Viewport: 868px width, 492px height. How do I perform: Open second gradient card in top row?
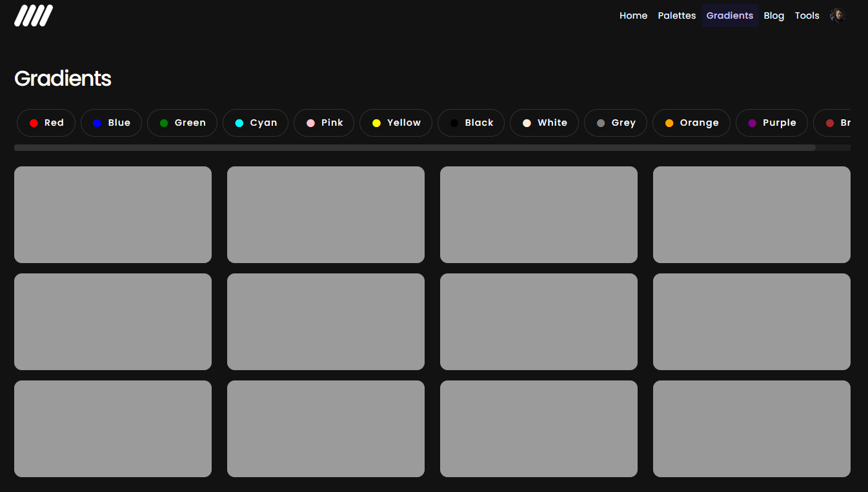click(x=326, y=215)
